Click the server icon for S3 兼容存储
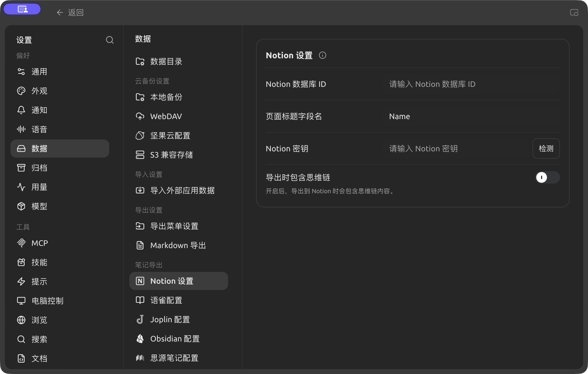Image resolution: width=588 pixels, height=374 pixels. pyautogui.click(x=140, y=155)
